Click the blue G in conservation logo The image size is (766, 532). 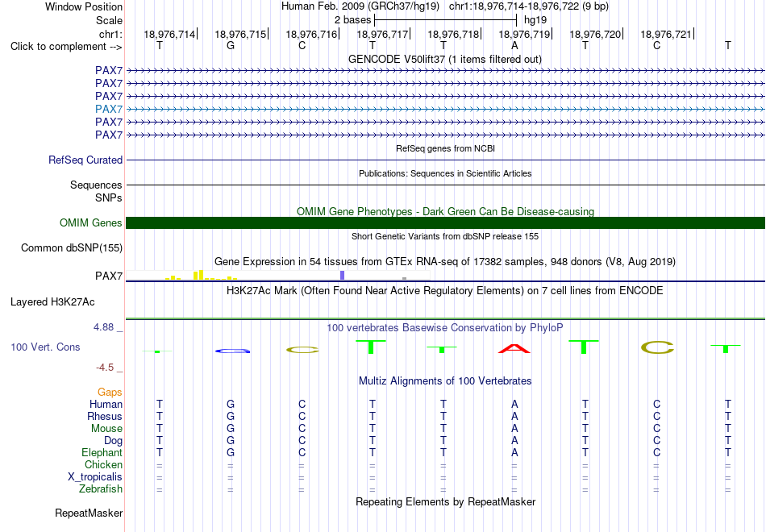(x=232, y=351)
